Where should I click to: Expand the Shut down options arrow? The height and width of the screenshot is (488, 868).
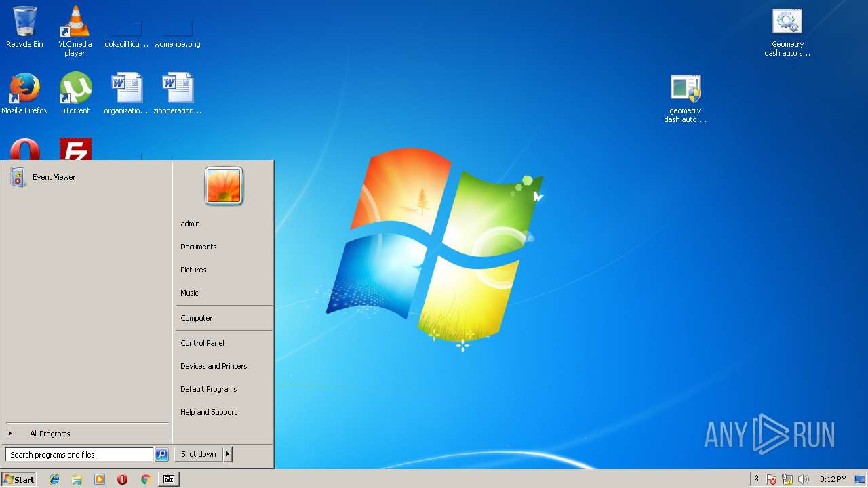click(x=228, y=454)
